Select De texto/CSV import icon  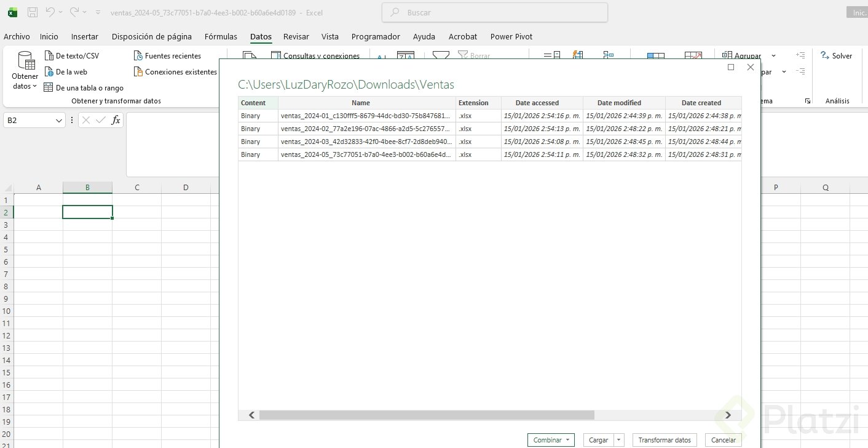coord(49,56)
